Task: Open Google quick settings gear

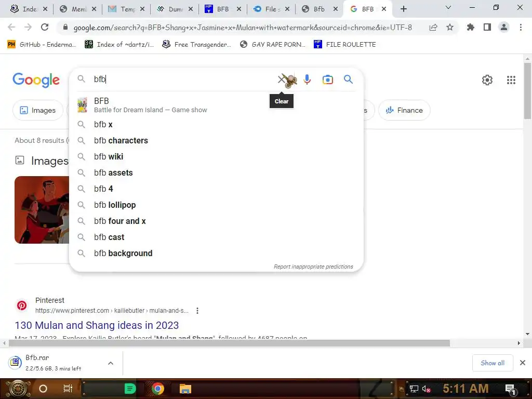Action: click(487, 79)
